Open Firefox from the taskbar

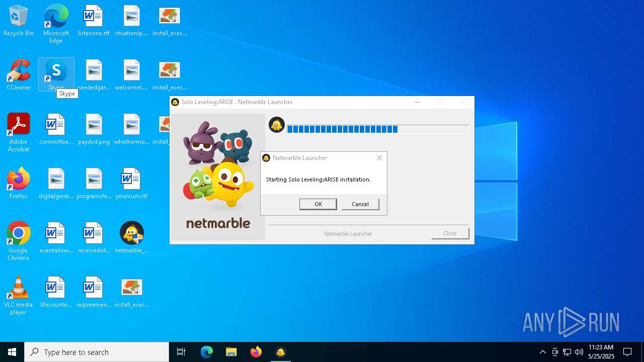[256, 352]
